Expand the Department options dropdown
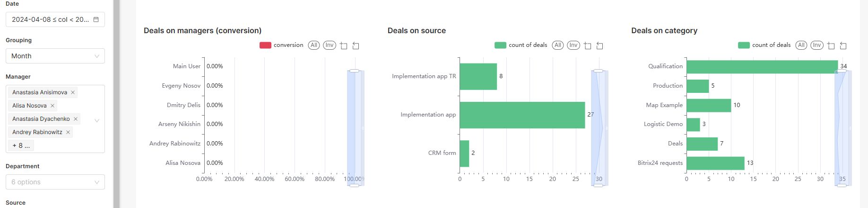 point(55,182)
